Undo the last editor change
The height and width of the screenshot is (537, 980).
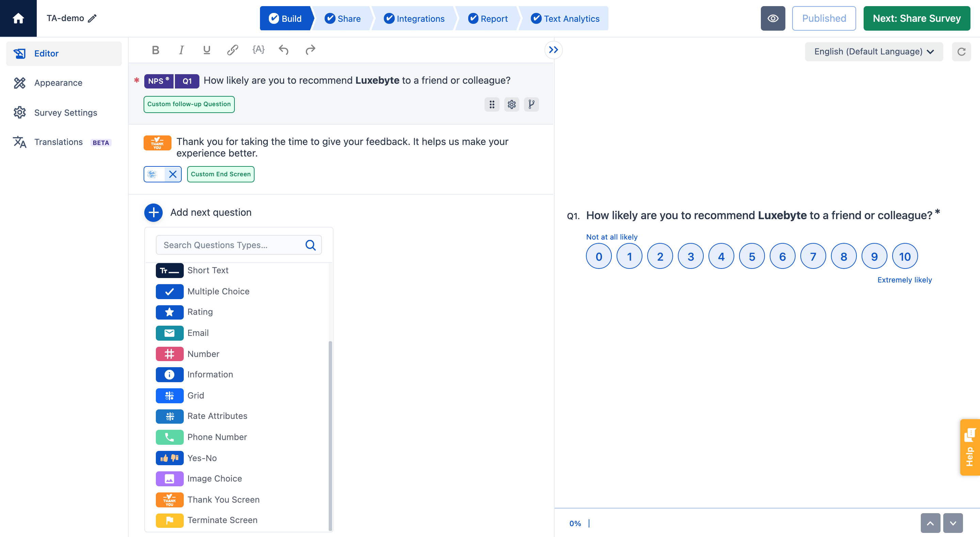[283, 49]
